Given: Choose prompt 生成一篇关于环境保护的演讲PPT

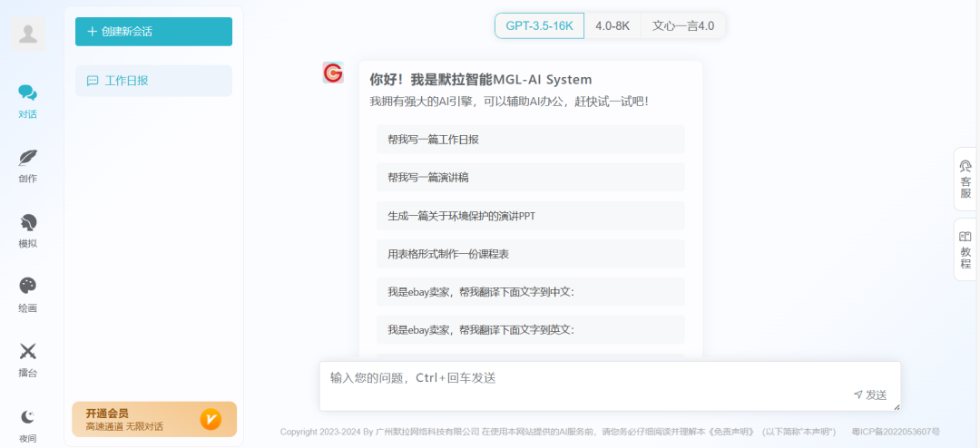Looking at the screenshot, I should pos(531,216).
